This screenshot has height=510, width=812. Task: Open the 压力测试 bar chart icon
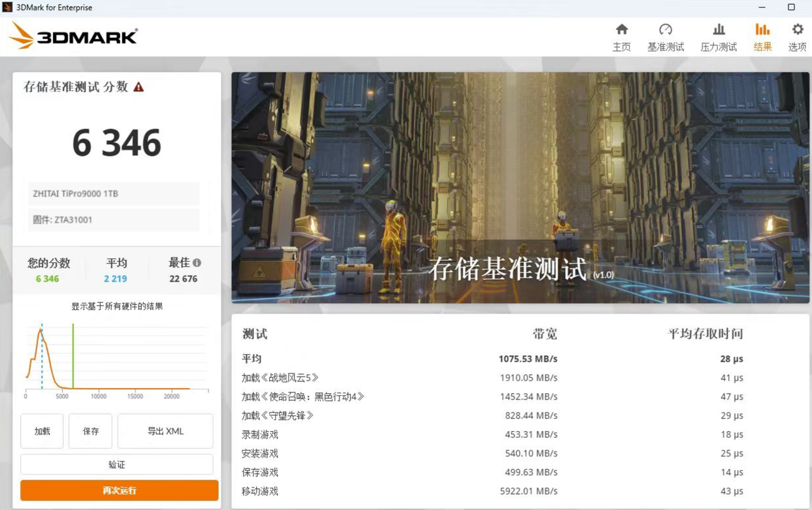[x=719, y=30]
